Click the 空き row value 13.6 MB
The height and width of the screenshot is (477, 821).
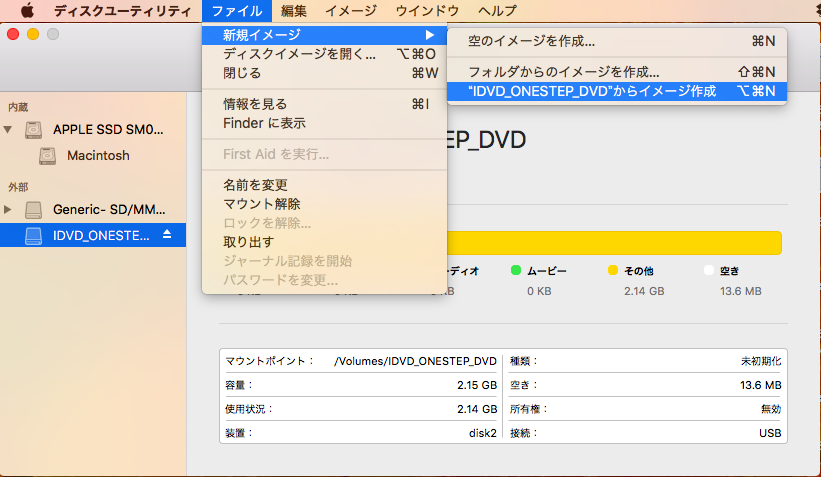760,385
